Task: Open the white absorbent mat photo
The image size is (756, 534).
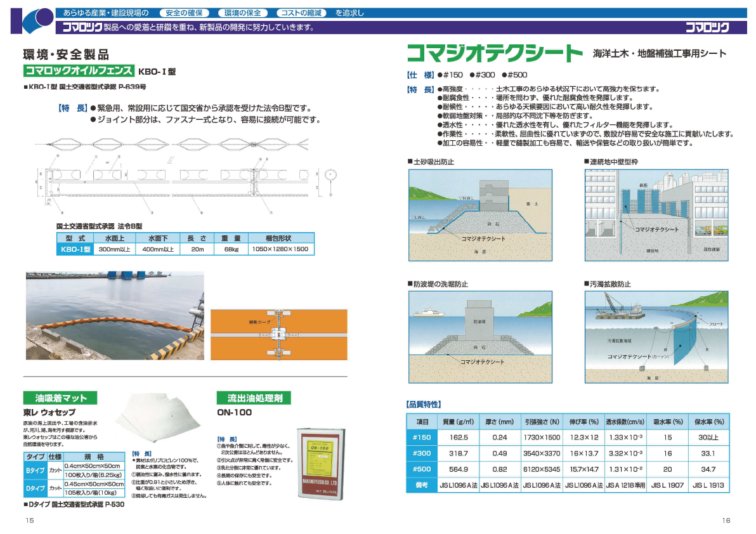Action: (x=158, y=419)
